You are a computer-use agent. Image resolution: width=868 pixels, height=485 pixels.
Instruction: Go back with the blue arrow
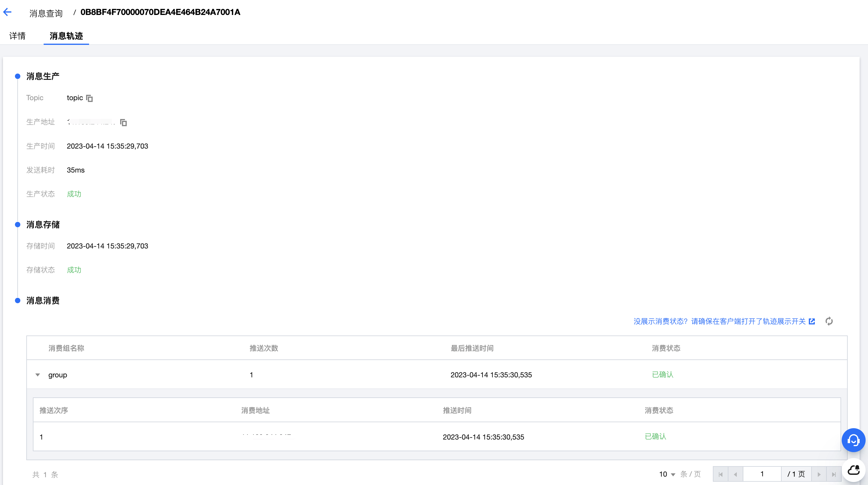pos(7,12)
